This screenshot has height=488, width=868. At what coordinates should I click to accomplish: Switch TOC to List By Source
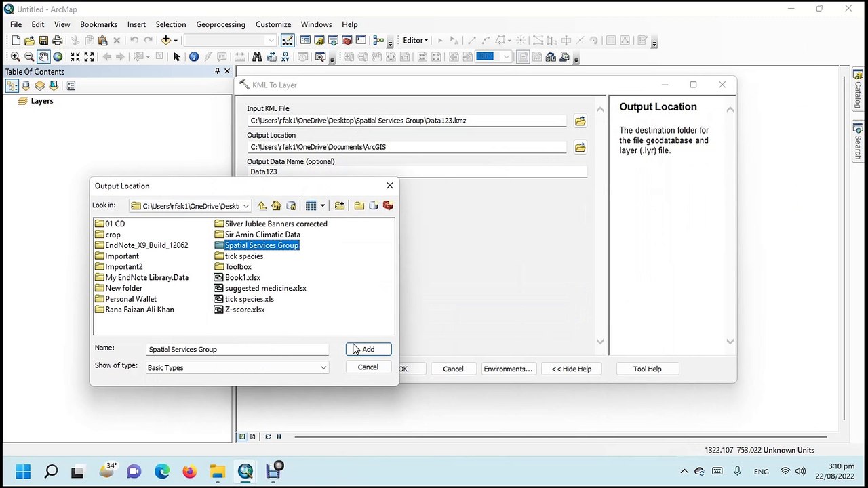[x=26, y=86]
